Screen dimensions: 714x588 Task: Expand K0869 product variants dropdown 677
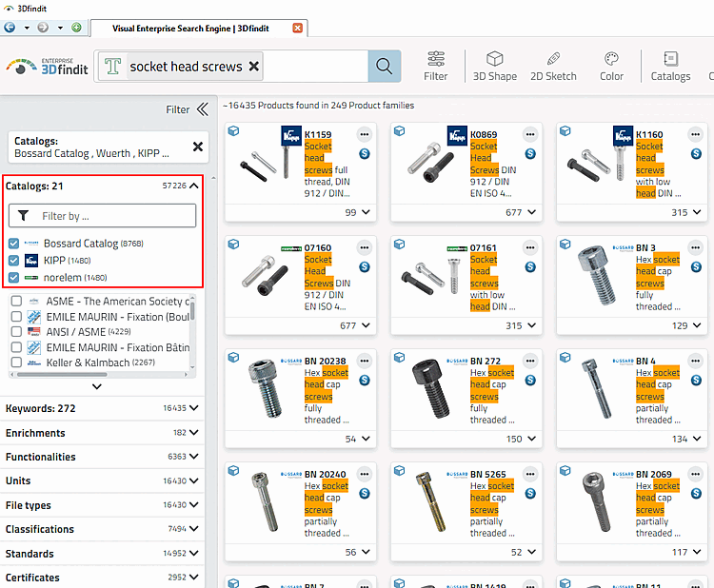click(x=521, y=212)
